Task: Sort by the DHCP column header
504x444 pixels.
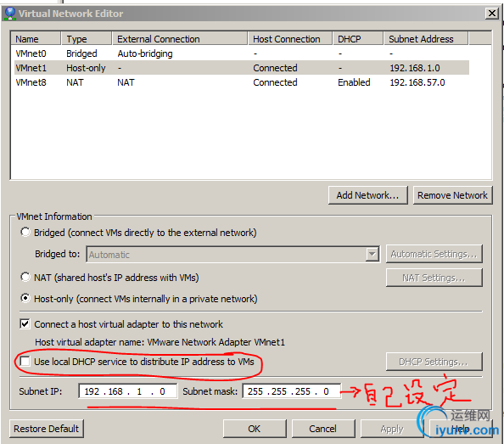Action: (358, 39)
